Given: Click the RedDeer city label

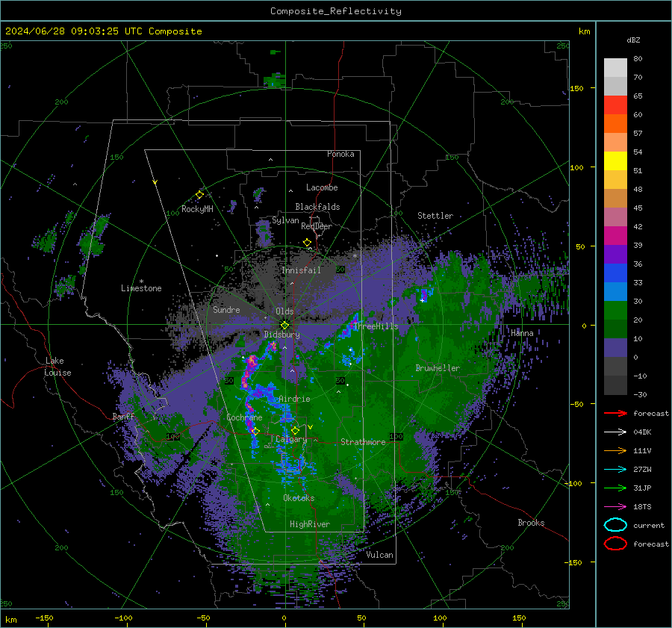Looking at the screenshot, I should [317, 226].
